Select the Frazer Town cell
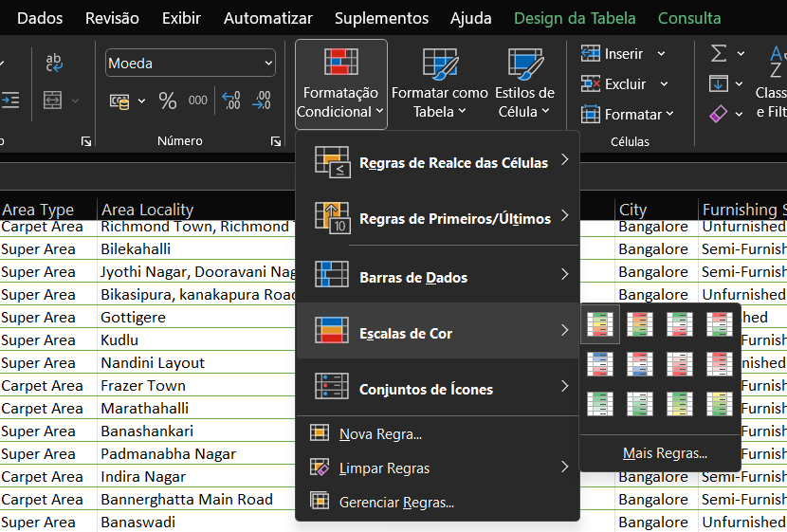 [197, 385]
